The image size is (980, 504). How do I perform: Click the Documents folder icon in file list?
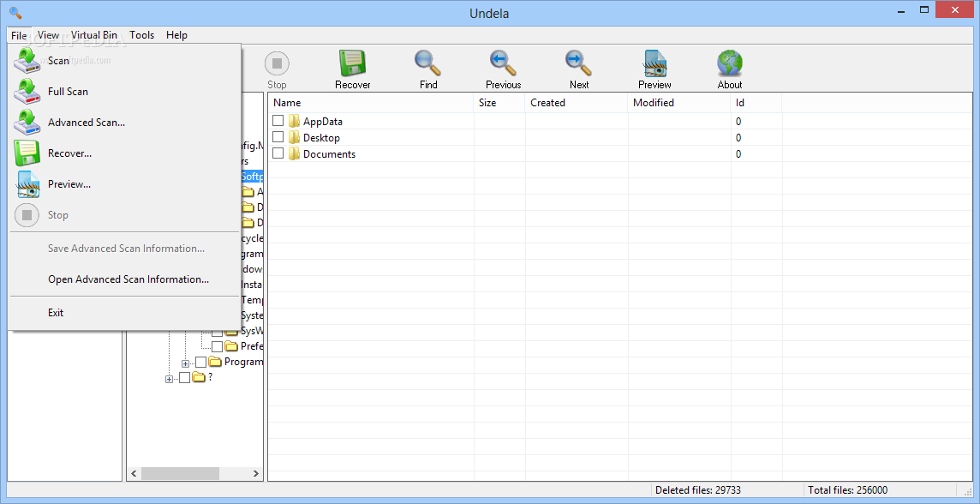point(294,153)
